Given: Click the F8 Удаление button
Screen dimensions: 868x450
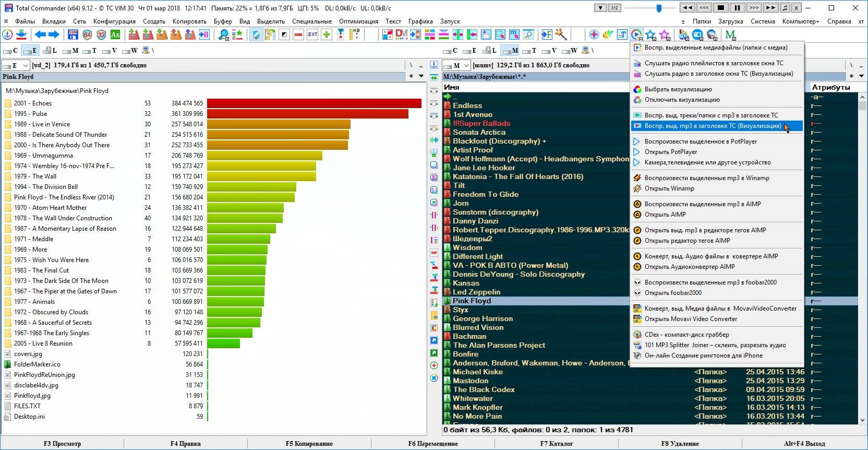Looking at the screenshot, I should point(680,444).
